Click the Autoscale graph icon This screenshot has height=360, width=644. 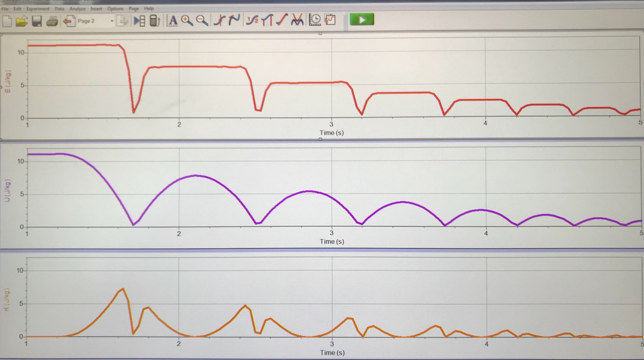pos(172,20)
